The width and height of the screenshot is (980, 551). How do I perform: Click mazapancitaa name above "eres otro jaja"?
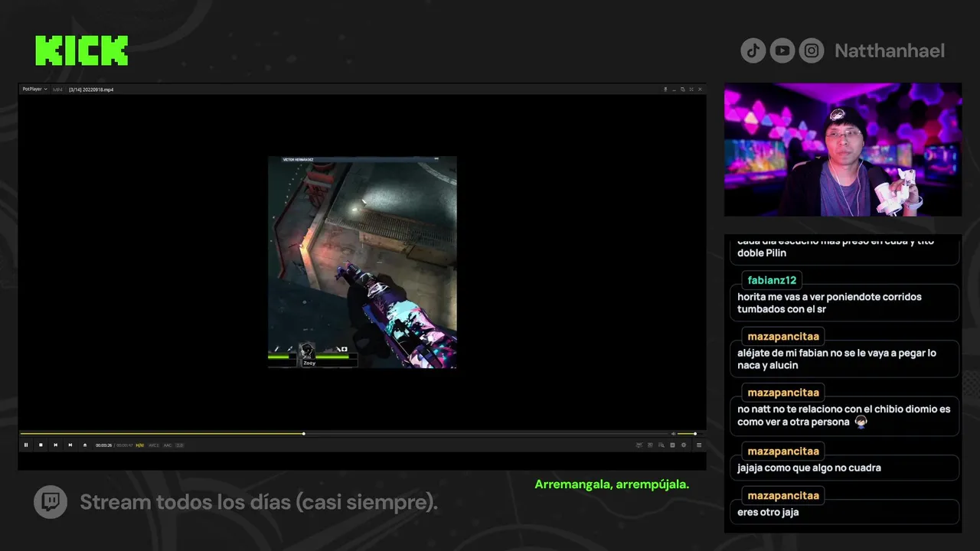783,495
